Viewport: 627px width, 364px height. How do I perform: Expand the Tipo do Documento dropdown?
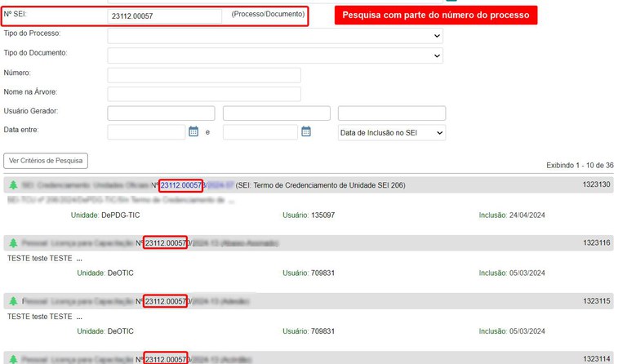pos(275,55)
